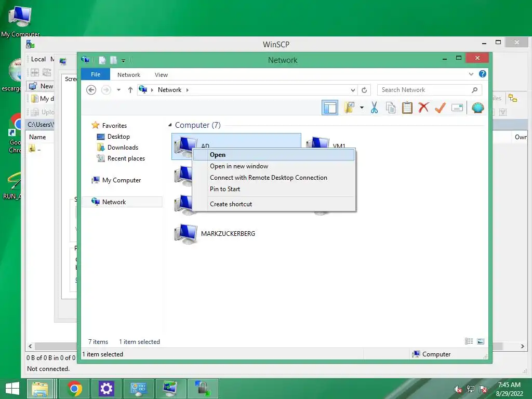
Task: Select Downloads under Favorites
Action: [x=123, y=147]
